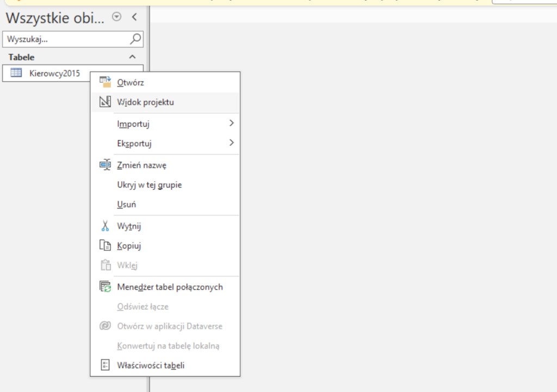Viewport: 557px width, 392px height.
Task: Select Ukryj w tej grupie
Action: point(149,185)
